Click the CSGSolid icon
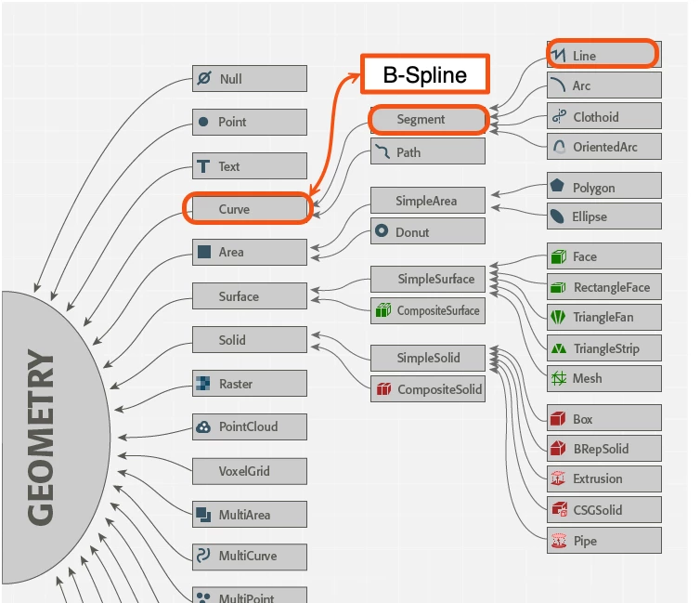The height and width of the screenshot is (603, 700). tap(560, 509)
